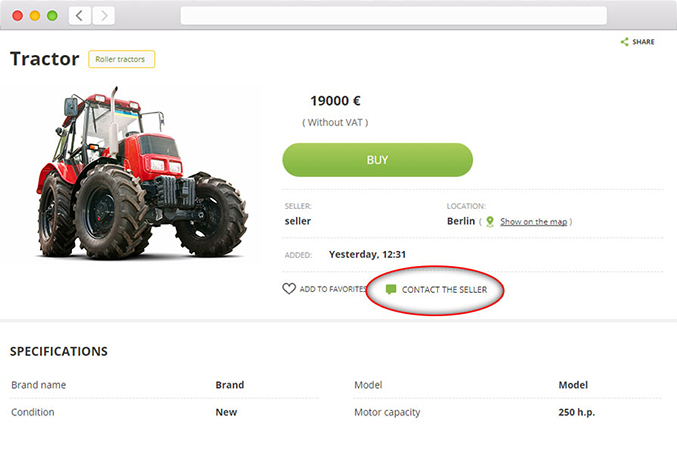The height and width of the screenshot is (453, 677).
Task: Go back using the browser back arrow
Action: [x=79, y=16]
